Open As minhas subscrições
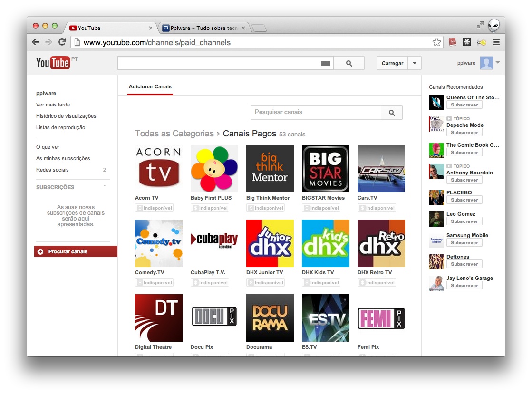Screen dimensions: 532x394 click(x=63, y=158)
